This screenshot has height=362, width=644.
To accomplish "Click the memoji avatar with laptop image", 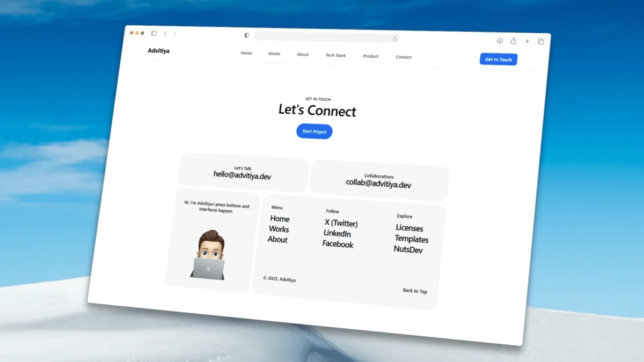I will (x=208, y=255).
